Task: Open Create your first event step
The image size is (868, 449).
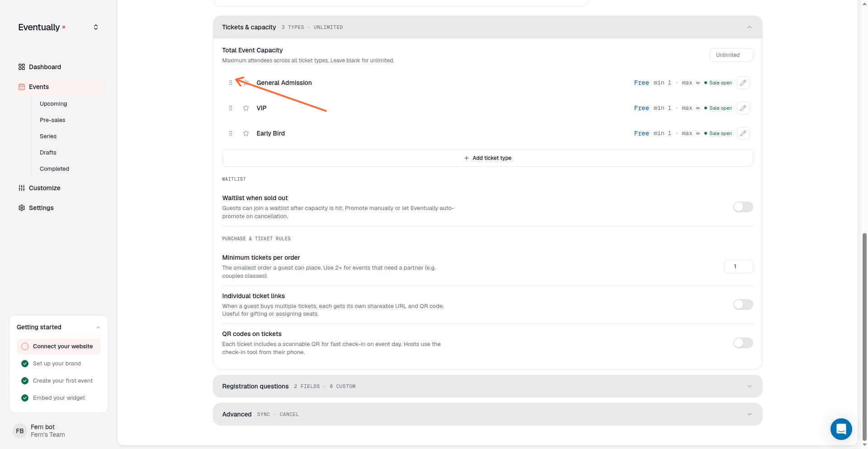Action: (x=59, y=381)
